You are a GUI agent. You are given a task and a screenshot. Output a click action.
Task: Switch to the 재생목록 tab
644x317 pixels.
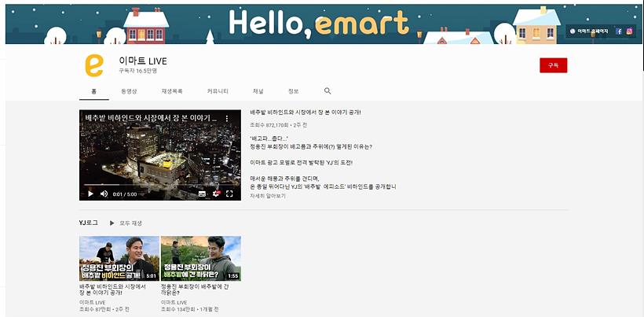click(x=172, y=91)
